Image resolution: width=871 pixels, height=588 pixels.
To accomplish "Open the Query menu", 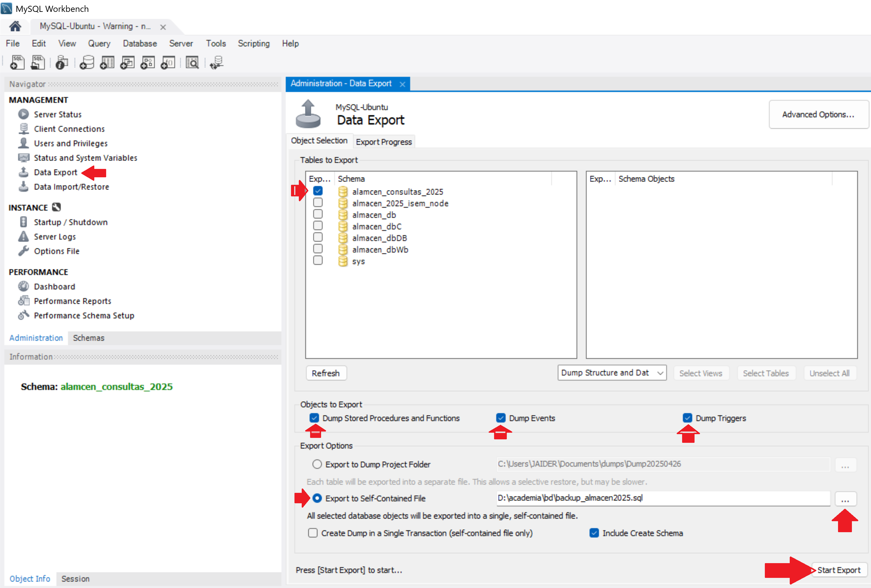I will [99, 43].
